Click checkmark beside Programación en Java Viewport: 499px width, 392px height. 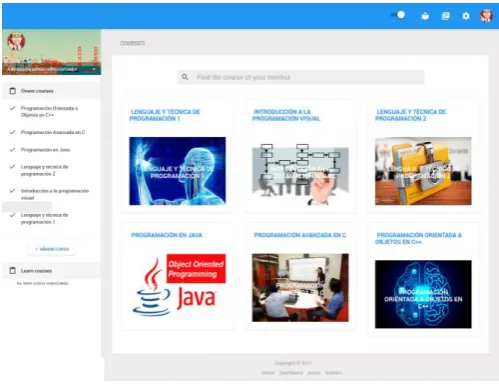click(12, 149)
